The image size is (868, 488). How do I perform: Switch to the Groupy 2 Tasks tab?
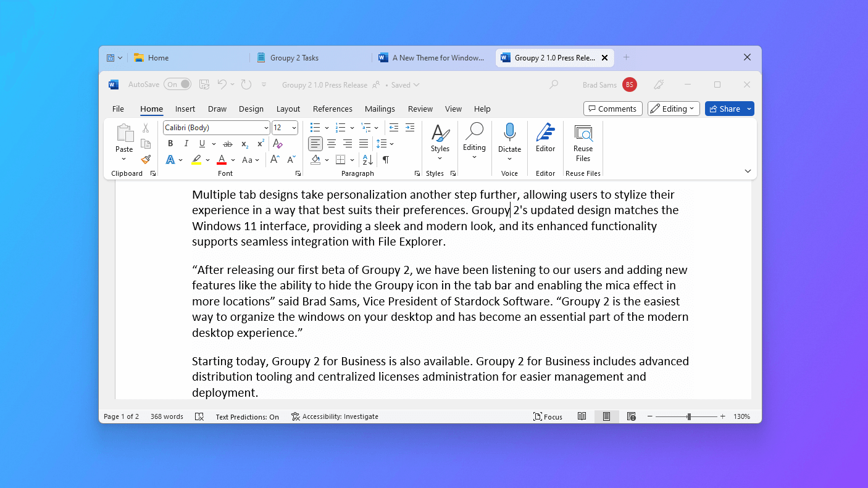pyautogui.click(x=294, y=58)
